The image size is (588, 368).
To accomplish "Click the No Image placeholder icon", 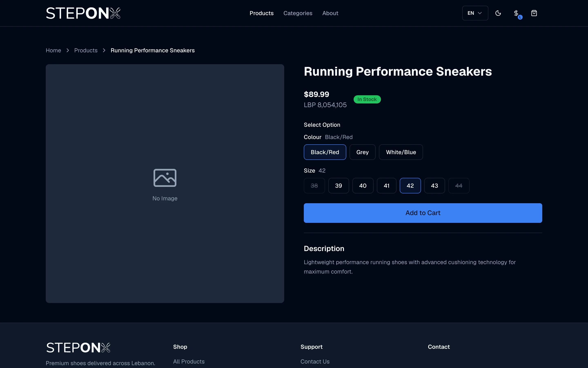I will (165, 178).
